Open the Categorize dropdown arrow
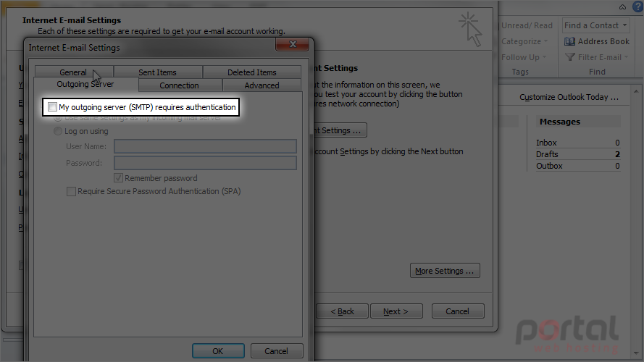Screen dimensions: 644x362 coord(545,41)
